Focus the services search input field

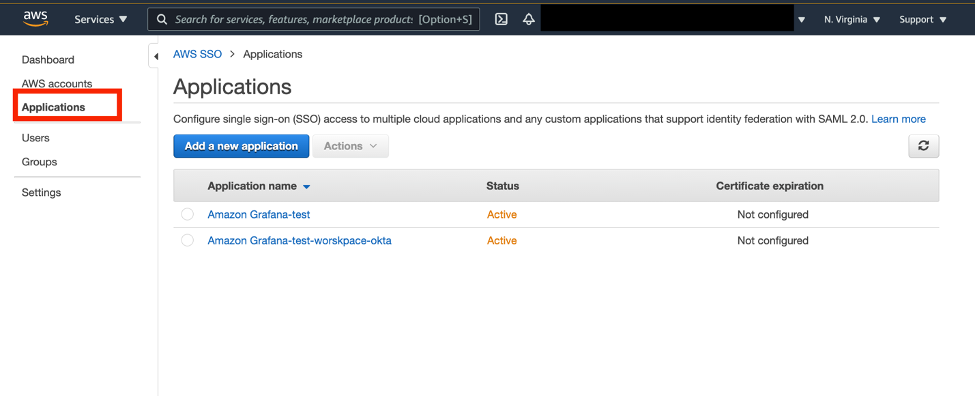(313, 19)
